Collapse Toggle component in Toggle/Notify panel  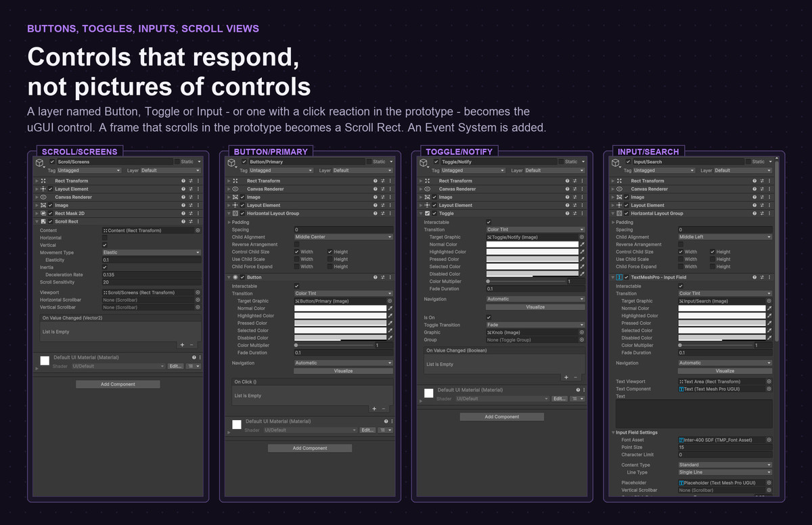(421, 214)
